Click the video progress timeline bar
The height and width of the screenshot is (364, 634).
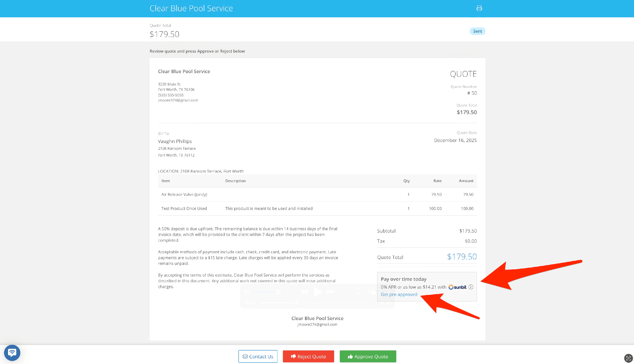[317, 303]
